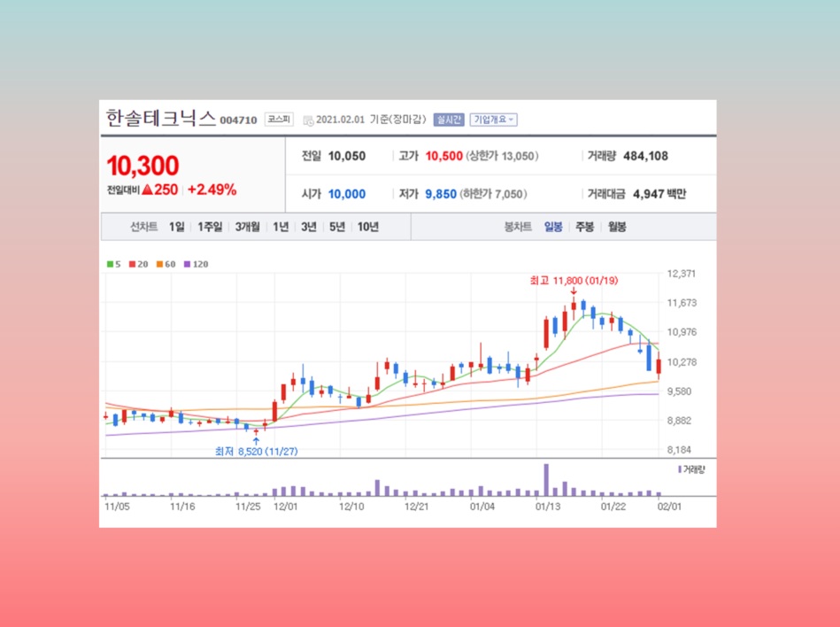Click the 01/22 date axis label
Screen dimensions: 840x627
pyautogui.click(x=613, y=507)
